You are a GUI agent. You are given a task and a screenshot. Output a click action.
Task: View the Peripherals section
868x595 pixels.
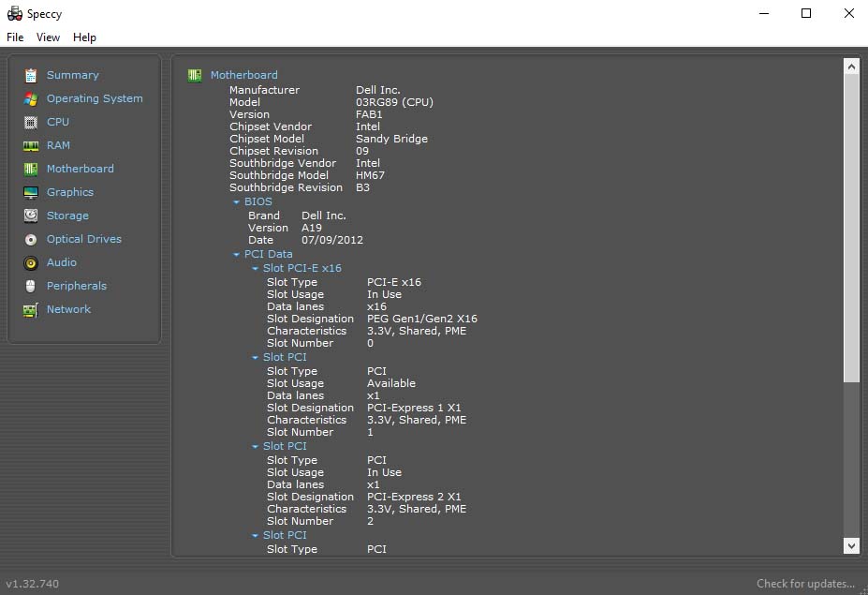click(77, 286)
